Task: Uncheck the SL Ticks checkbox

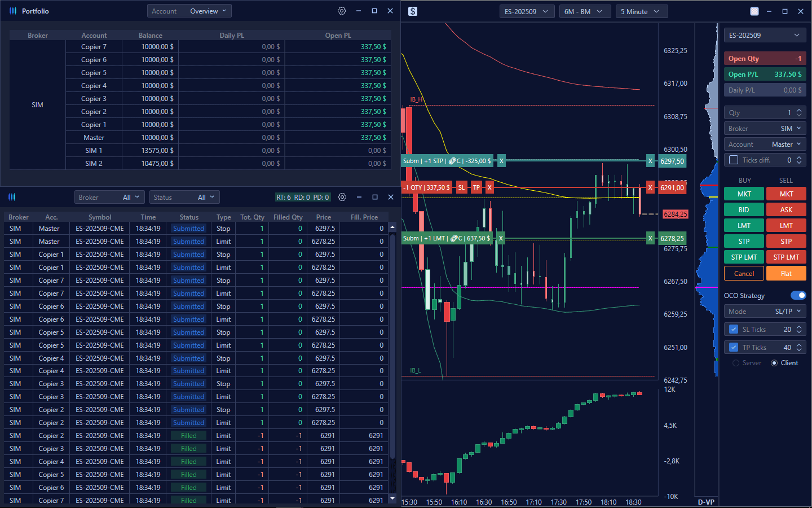Action: click(734, 330)
